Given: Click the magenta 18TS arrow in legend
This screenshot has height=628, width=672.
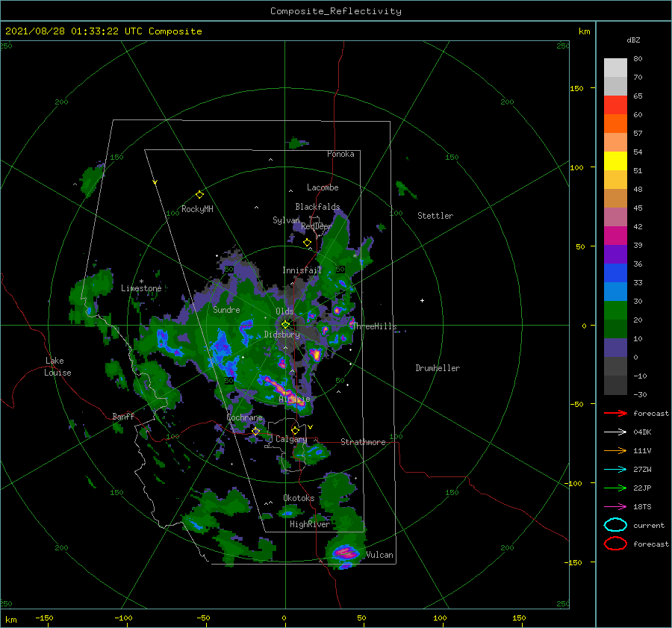Looking at the screenshot, I should point(615,507).
